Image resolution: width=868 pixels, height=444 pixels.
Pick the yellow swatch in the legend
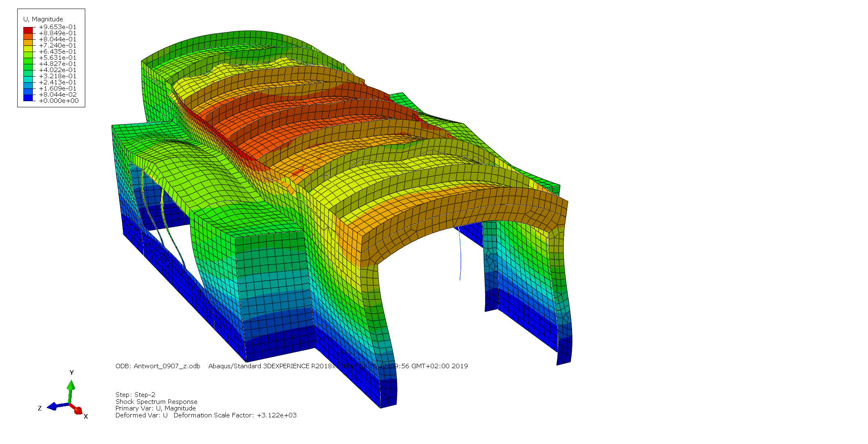[x=28, y=49]
